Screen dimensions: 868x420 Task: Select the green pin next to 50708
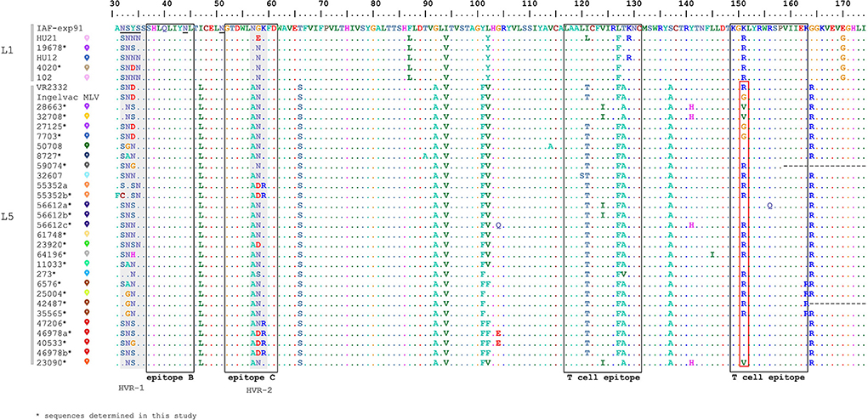[x=87, y=146]
